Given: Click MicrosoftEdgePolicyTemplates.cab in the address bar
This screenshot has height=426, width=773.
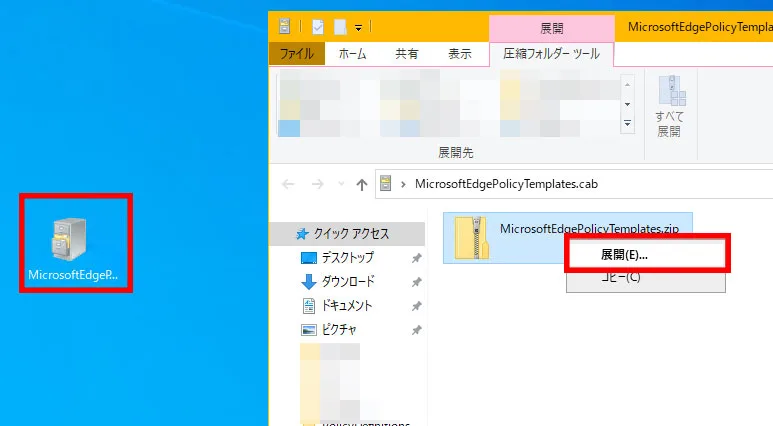Looking at the screenshot, I should 506,184.
